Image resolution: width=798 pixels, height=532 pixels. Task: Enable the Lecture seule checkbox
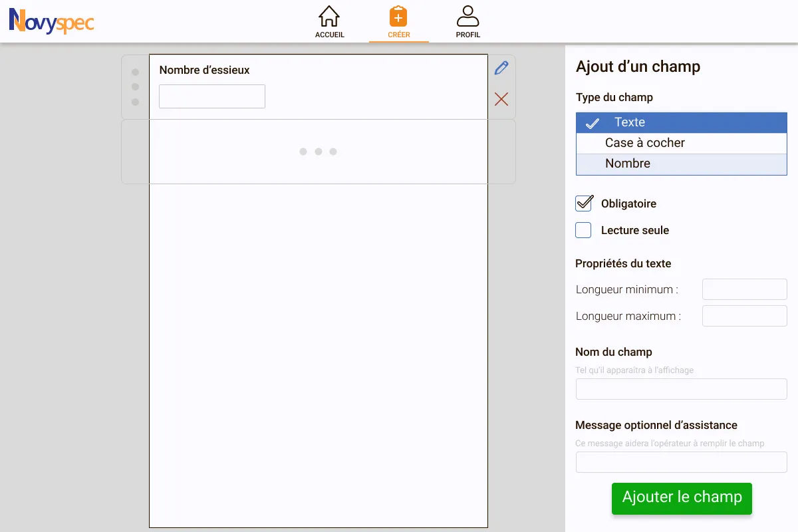583,230
